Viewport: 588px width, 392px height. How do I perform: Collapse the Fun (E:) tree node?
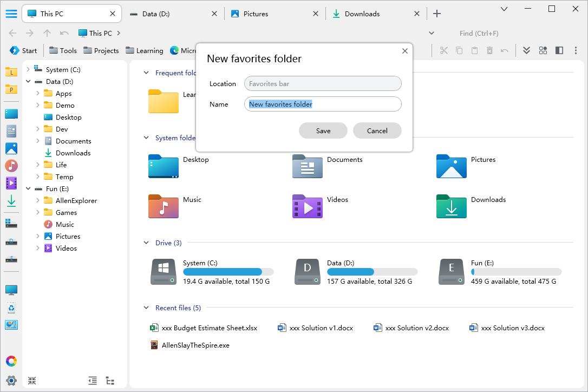28,188
